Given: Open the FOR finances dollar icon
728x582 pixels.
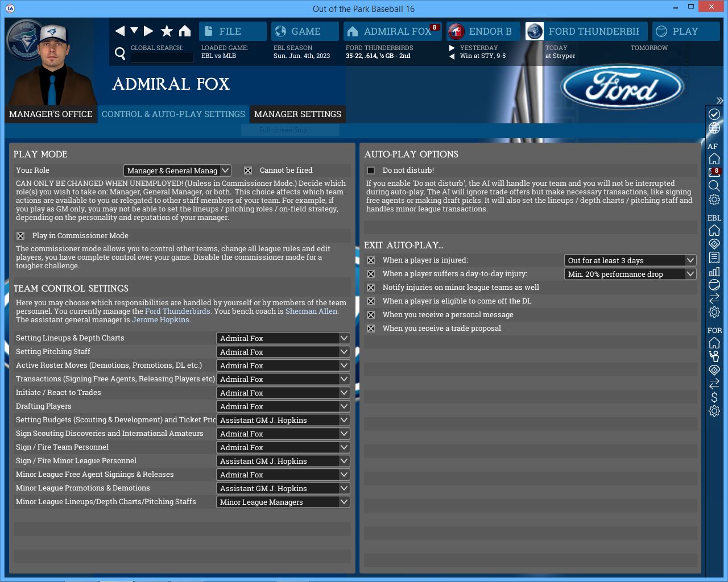Looking at the screenshot, I should click(714, 397).
